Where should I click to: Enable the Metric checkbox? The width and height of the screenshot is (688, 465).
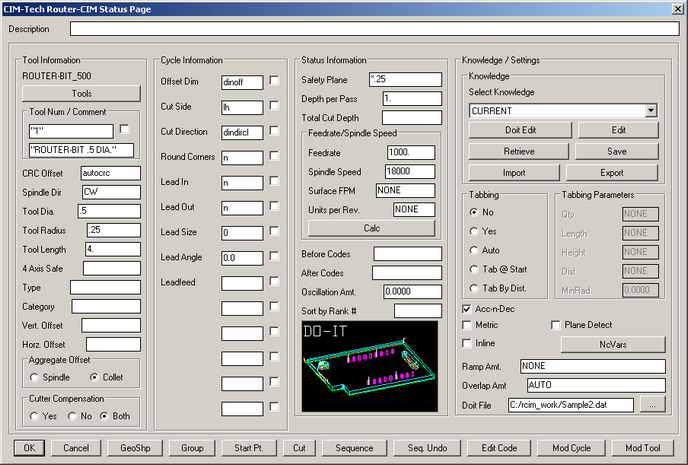[467, 325]
